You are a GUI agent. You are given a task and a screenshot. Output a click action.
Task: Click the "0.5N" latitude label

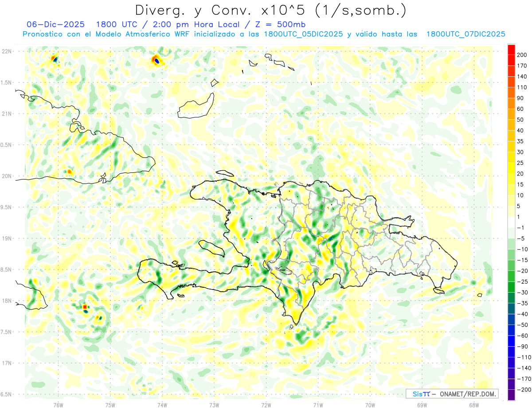tap(7, 145)
